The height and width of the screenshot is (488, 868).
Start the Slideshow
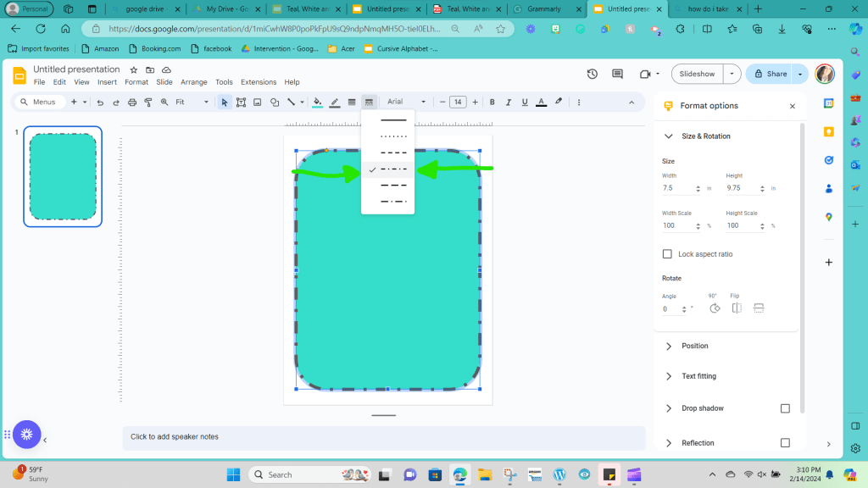coord(697,74)
